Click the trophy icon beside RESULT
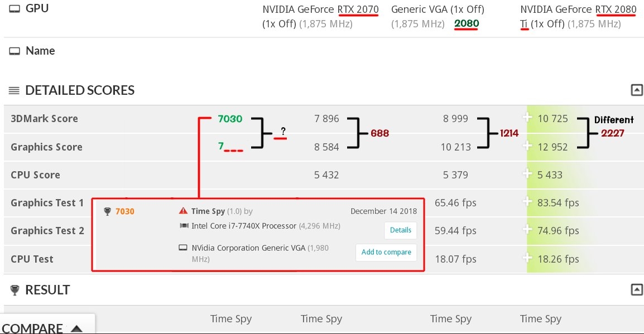 (x=15, y=290)
